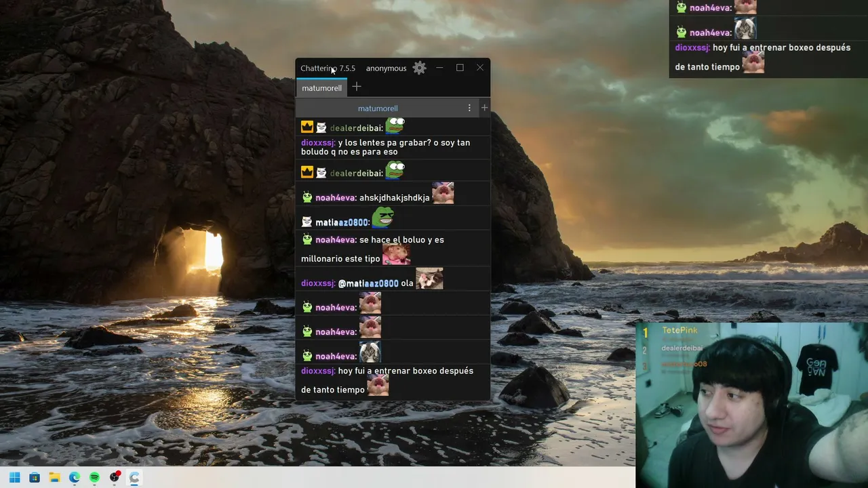Screen dimensions: 868x488
Task: Click the laughing Pepe emote from matiaaz0800
Action: [x=383, y=218]
